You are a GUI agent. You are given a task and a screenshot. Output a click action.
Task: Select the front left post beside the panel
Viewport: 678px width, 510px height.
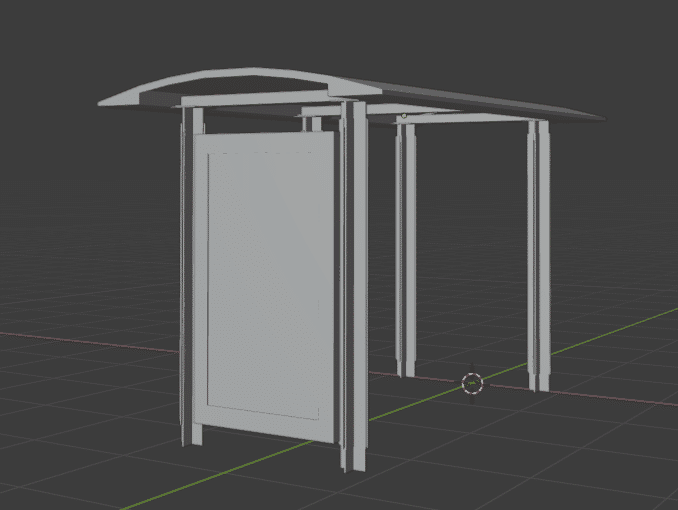tap(188, 280)
